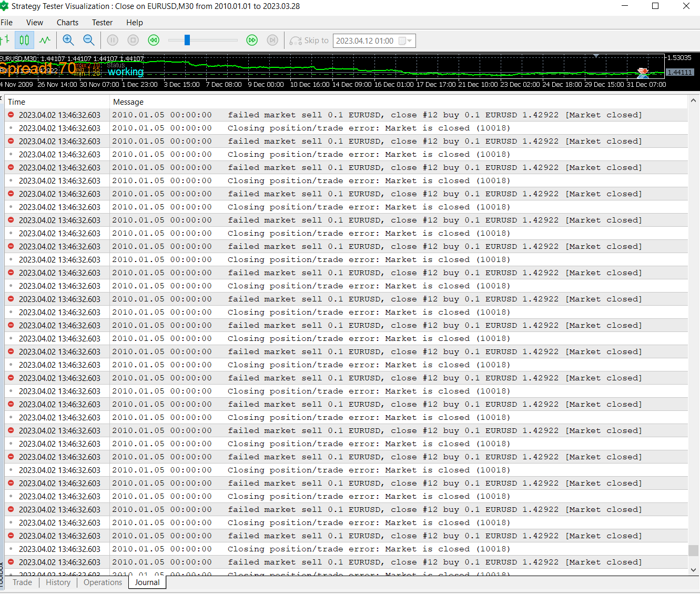Screen dimensions: 700x594
Task: Click the '7 Dec 08:00' chart time label
Action: pyautogui.click(x=224, y=85)
